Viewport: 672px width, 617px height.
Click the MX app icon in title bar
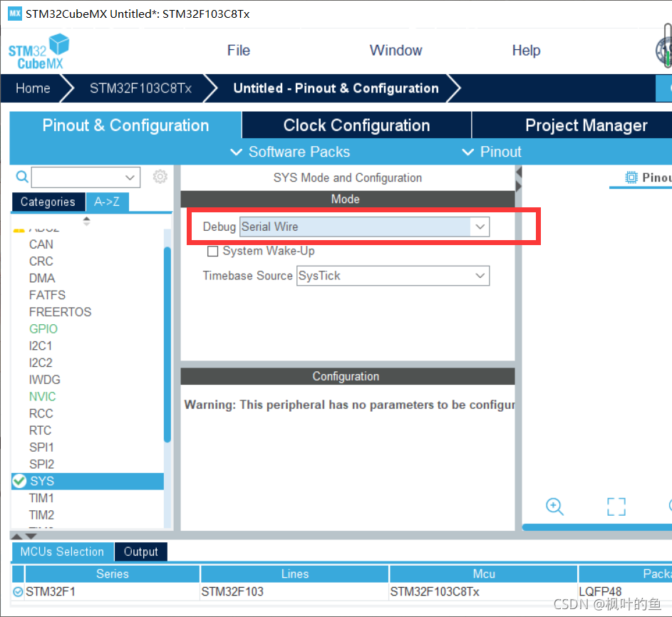(x=14, y=14)
